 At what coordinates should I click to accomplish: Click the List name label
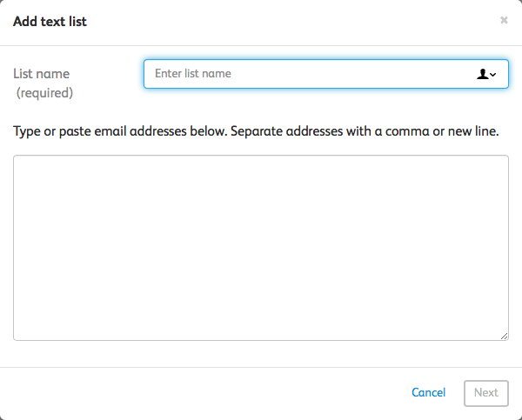coord(41,74)
